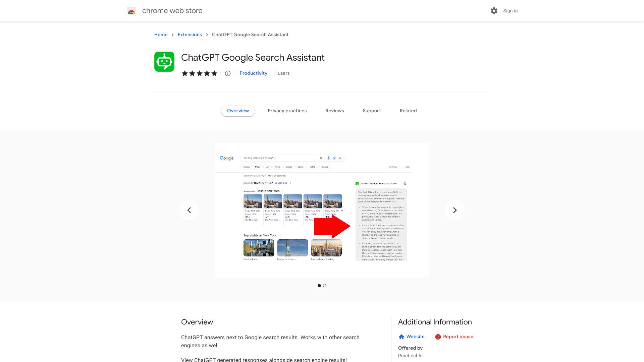The height and width of the screenshot is (362, 644).
Task: Click the Support tab
Action: click(x=372, y=111)
